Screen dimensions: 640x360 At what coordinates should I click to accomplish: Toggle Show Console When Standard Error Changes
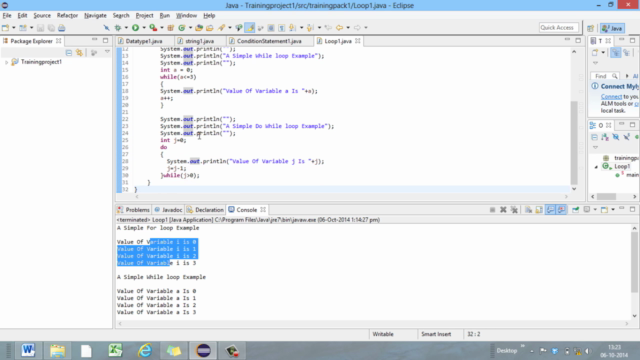[x=562, y=210]
